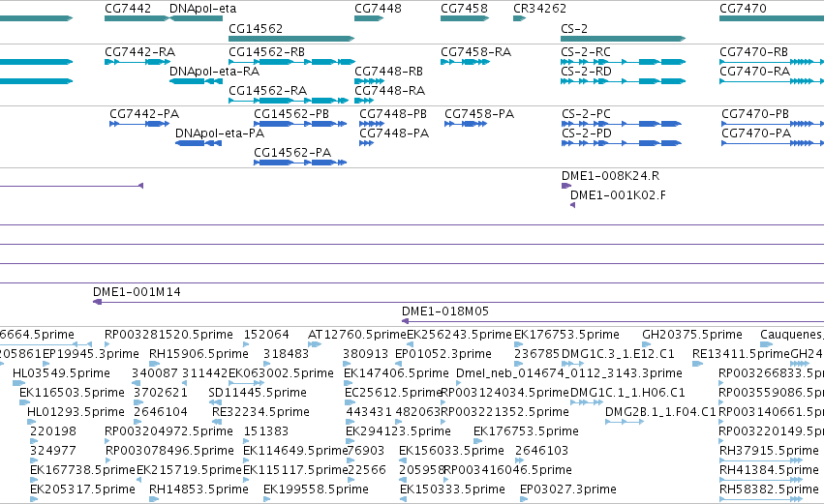Click the CG7442 gene label
This screenshot has width=824, height=504.
coord(128,9)
